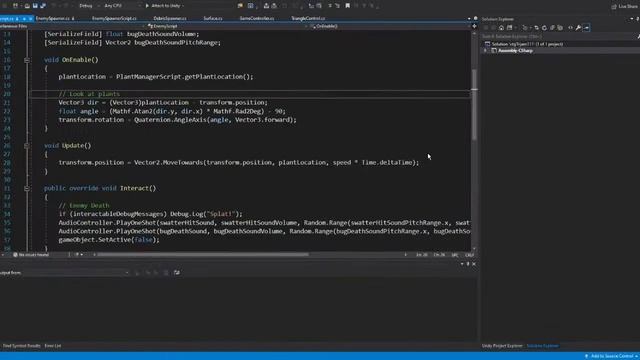Open the Find Symbol Results tab
Viewport: 640px width, 360px height.
click(x=22, y=346)
